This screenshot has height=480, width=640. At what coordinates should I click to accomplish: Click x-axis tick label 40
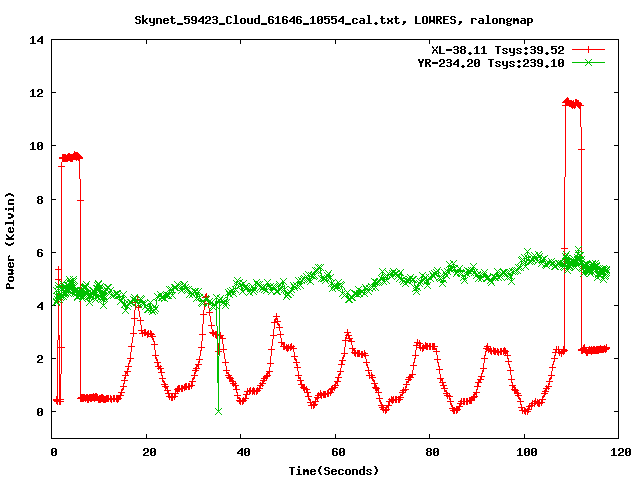coord(243,452)
